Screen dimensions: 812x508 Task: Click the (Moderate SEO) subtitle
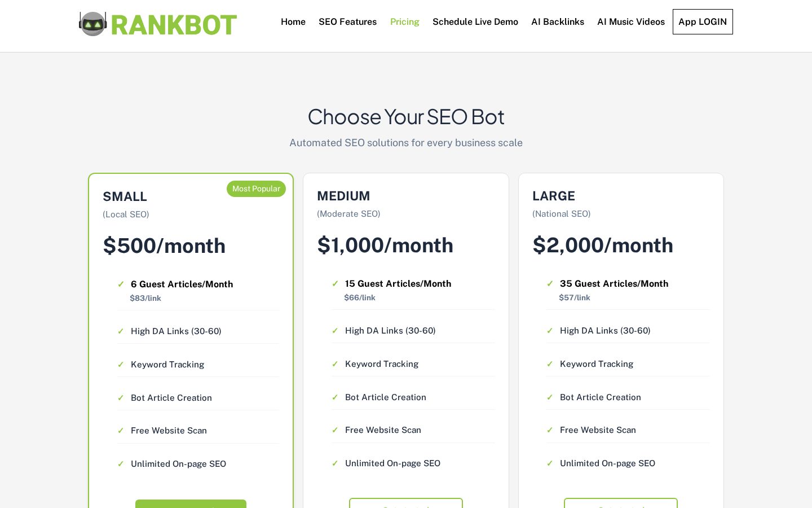tap(348, 214)
